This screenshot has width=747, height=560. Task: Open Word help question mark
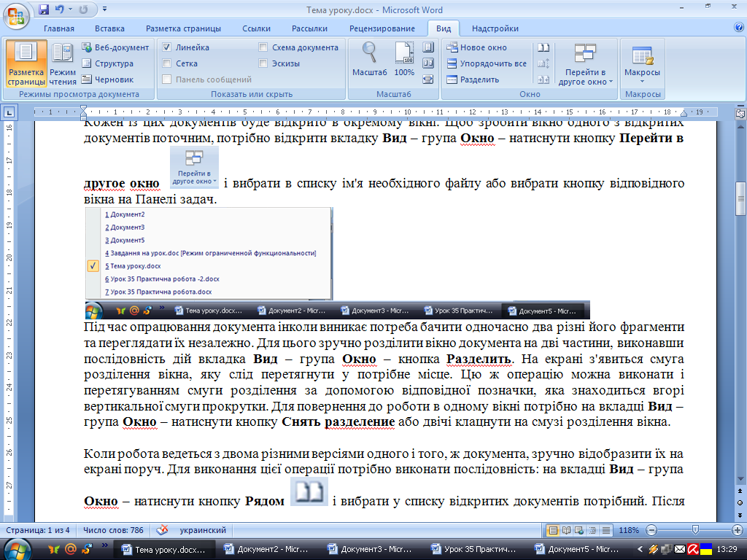(739, 28)
